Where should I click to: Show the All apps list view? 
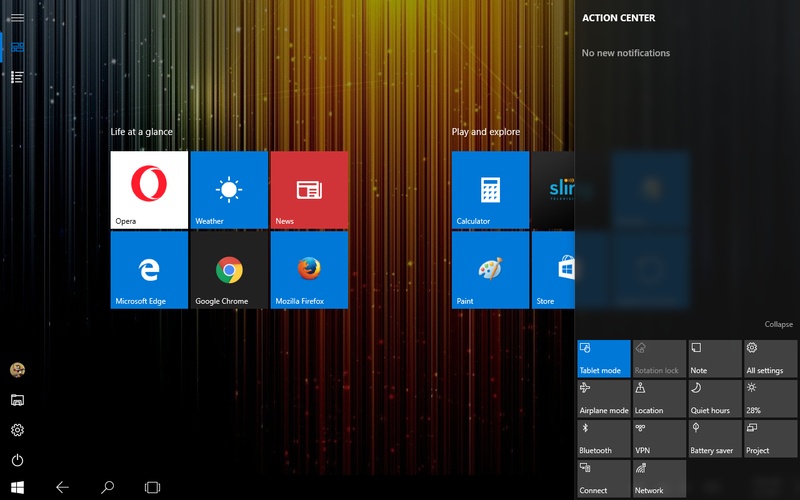(17, 77)
